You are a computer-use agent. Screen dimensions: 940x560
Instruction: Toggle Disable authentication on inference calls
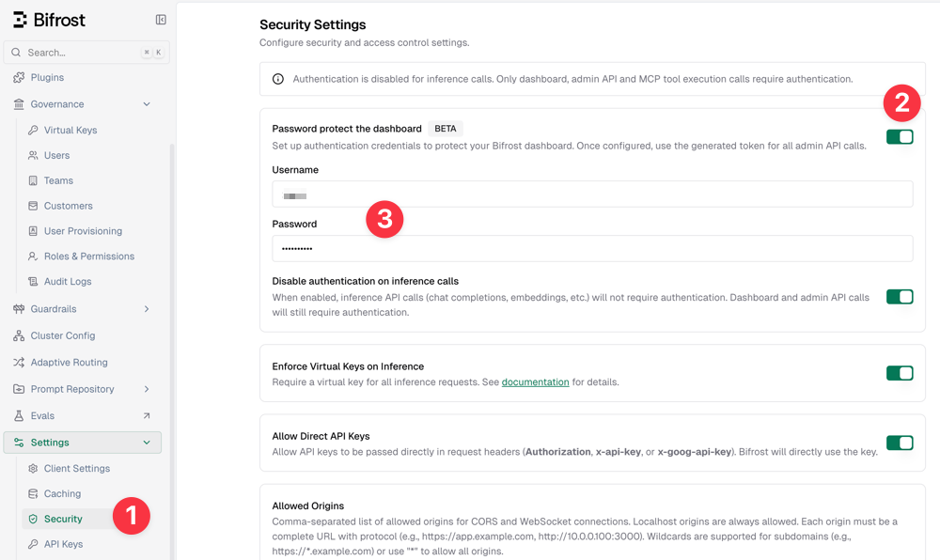tap(900, 297)
